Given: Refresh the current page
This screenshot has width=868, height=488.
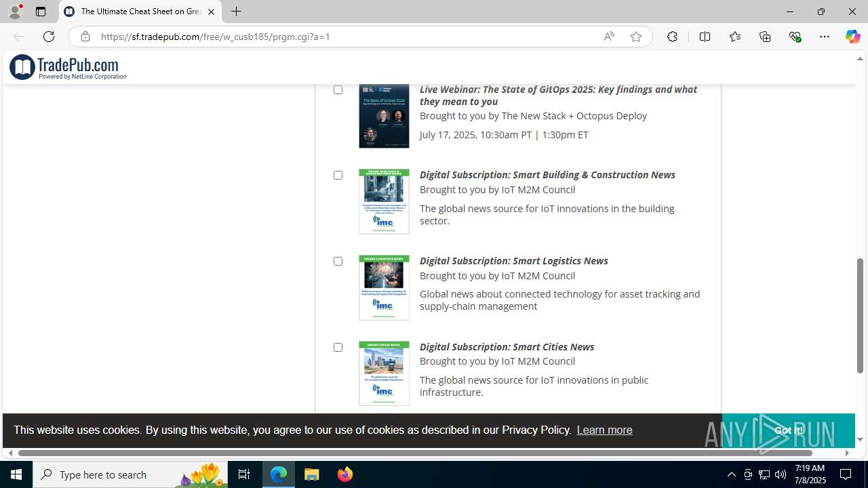Looking at the screenshot, I should (x=49, y=37).
